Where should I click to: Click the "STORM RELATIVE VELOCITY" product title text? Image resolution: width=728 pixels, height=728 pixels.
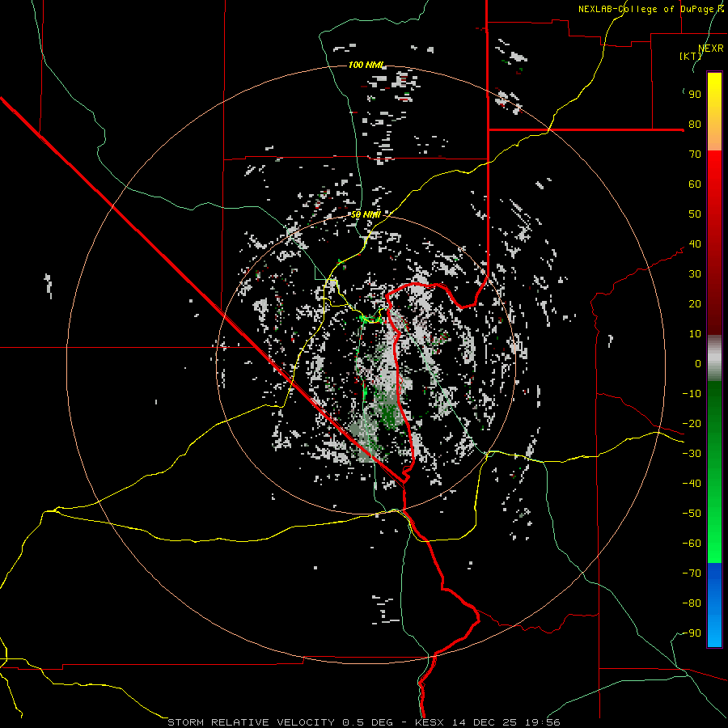[252, 722]
